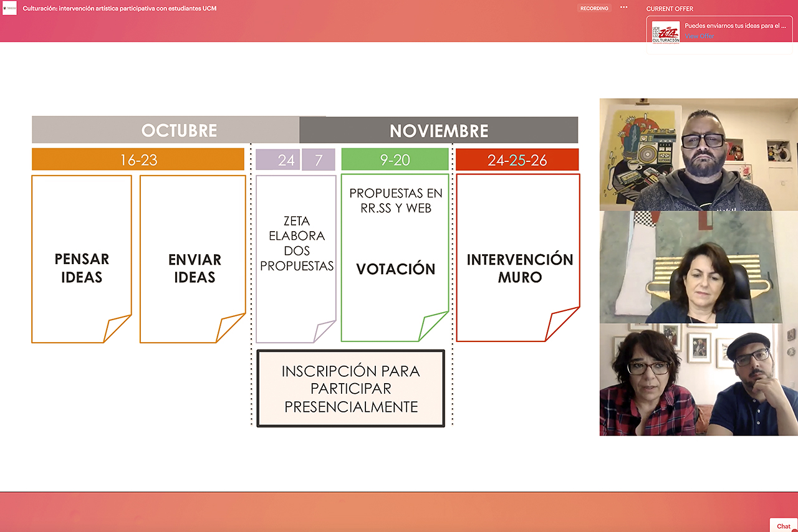
Task: Click the lavender '7' date box
Action: pos(319,159)
